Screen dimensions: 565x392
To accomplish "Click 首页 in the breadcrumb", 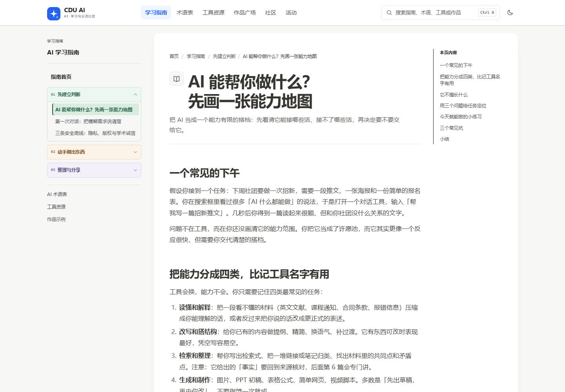I will click(x=174, y=56).
